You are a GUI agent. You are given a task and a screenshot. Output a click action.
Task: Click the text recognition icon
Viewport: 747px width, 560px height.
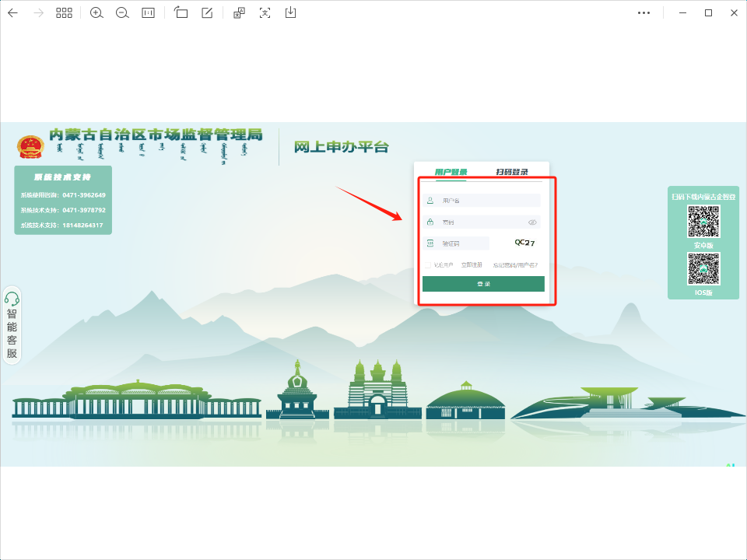coord(265,12)
